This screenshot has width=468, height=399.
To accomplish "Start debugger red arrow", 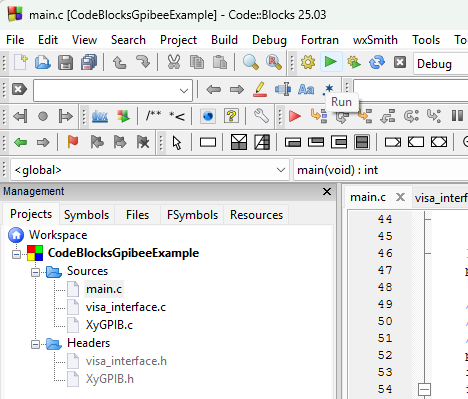I will coord(295,116).
